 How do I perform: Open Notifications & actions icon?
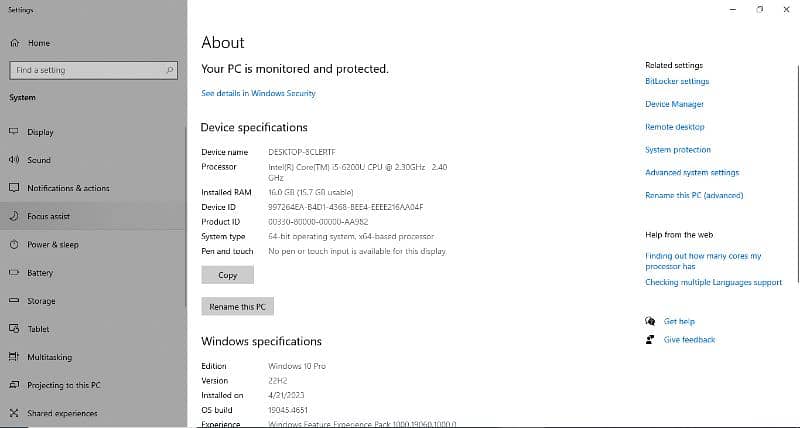coord(14,188)
